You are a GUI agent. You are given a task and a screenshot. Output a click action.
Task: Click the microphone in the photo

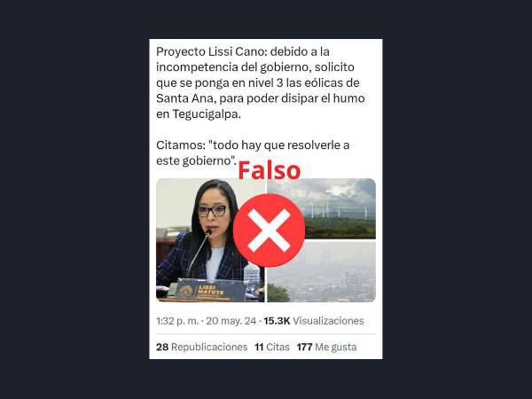pos(200,251)
